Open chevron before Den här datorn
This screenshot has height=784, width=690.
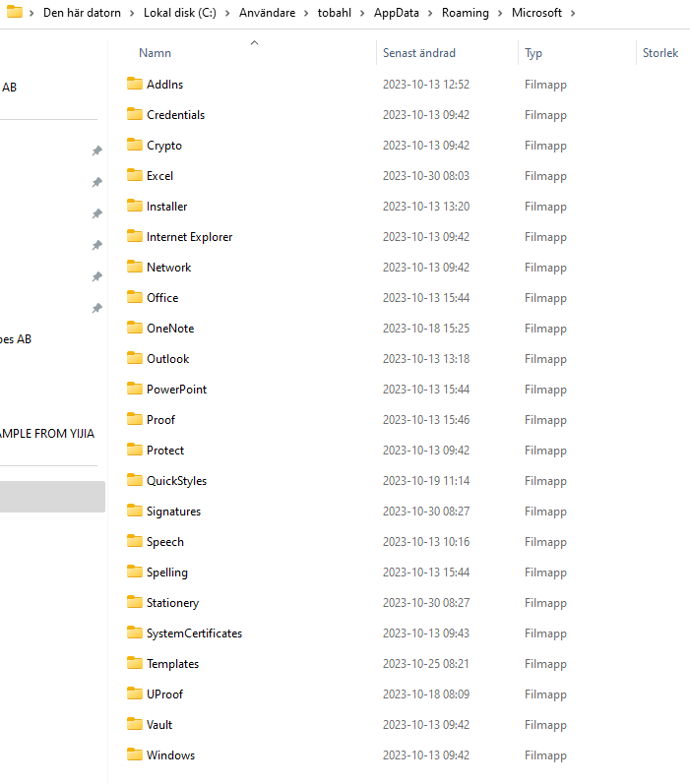pos(31,13)
